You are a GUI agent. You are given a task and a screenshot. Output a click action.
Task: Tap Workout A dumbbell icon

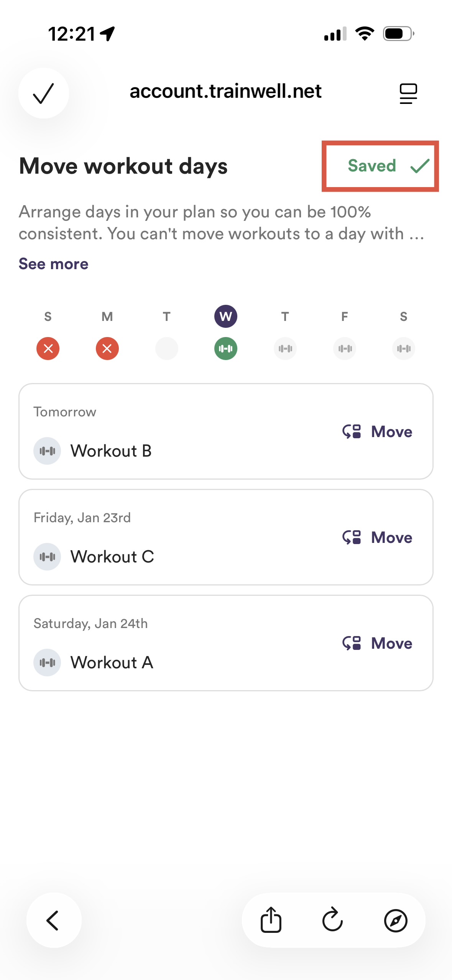click(47, 663)
